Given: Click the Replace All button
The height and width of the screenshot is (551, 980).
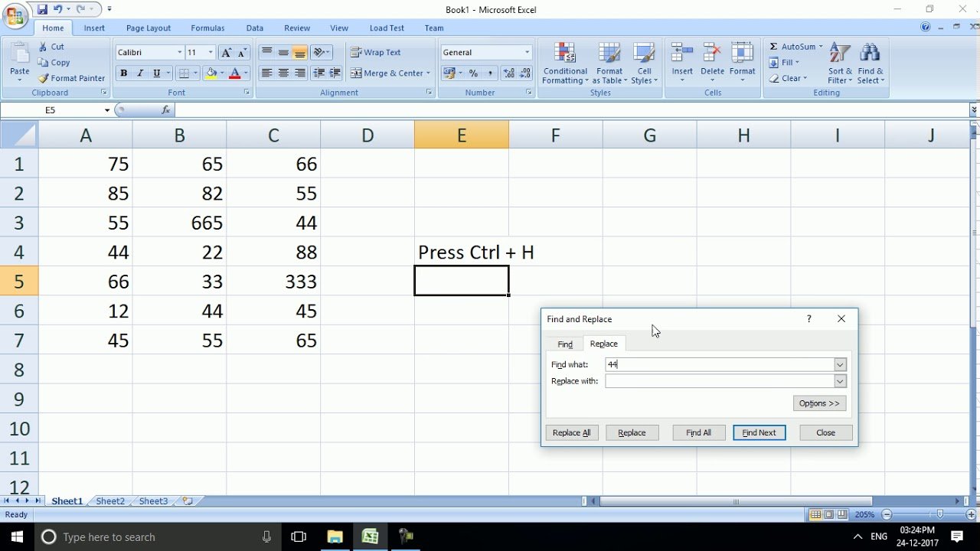Looking at the screenshot, I should pyautogui.click(x=572, y=433).
